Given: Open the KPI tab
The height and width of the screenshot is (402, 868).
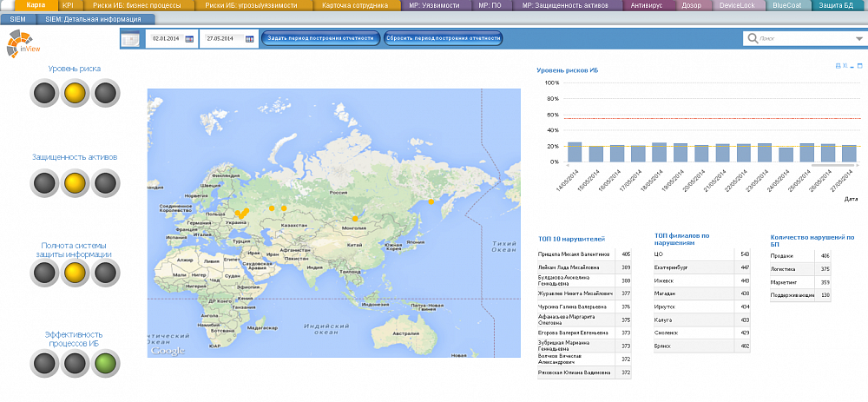Looking at the screenshot, I should [67, 5].
